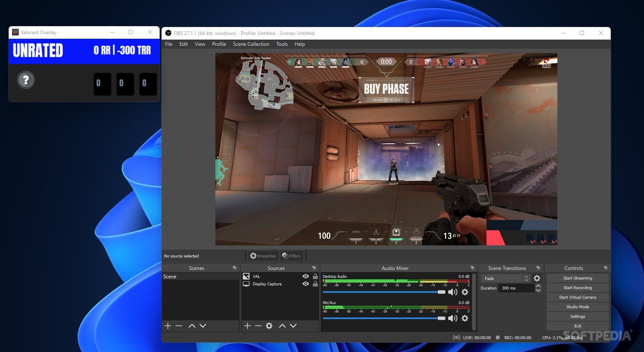644x352 pixels.
Task: Click the Duration 300 ms input field
Action: [x=517, y=288]
